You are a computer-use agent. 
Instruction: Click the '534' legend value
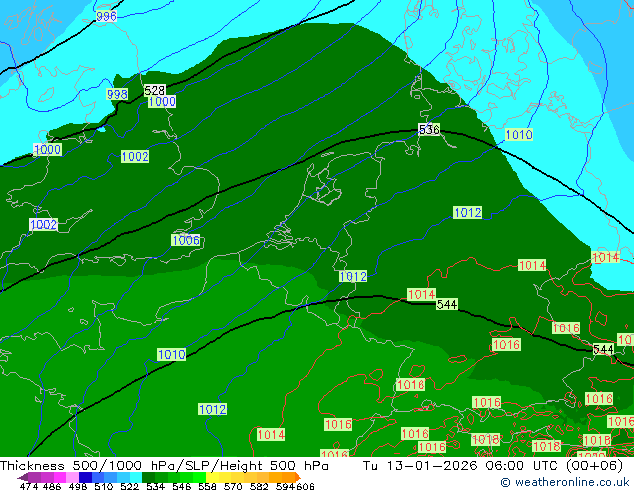click(x=155, y=486)
